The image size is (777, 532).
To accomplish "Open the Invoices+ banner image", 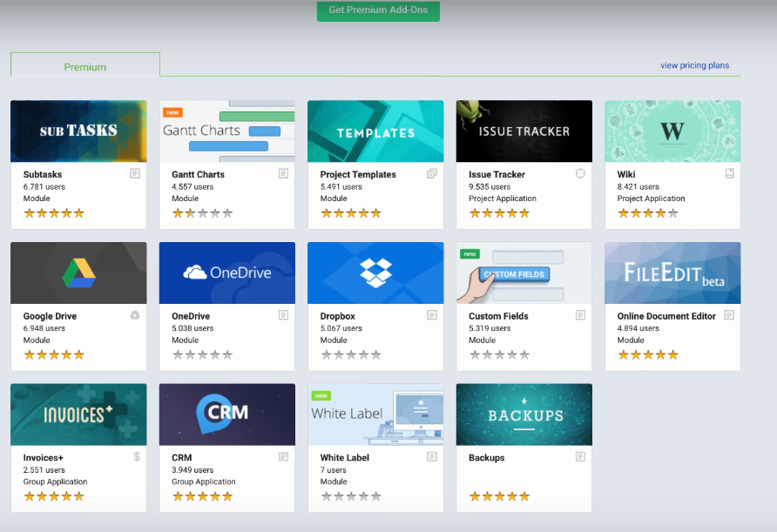I will [x=78, y=414].
